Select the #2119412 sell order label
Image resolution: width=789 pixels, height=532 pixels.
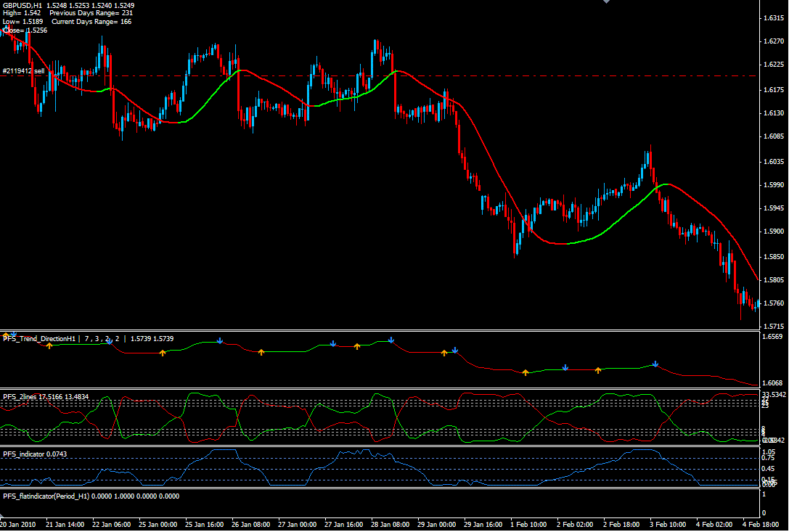[x=23, y=71]
